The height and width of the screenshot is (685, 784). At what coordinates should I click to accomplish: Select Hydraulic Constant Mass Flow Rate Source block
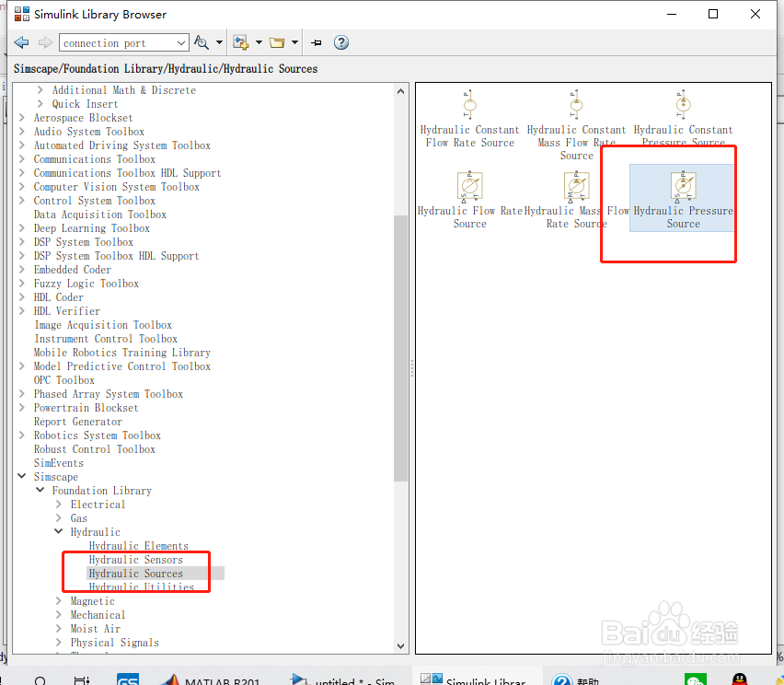pyautogui.click(x=577, y=125)
